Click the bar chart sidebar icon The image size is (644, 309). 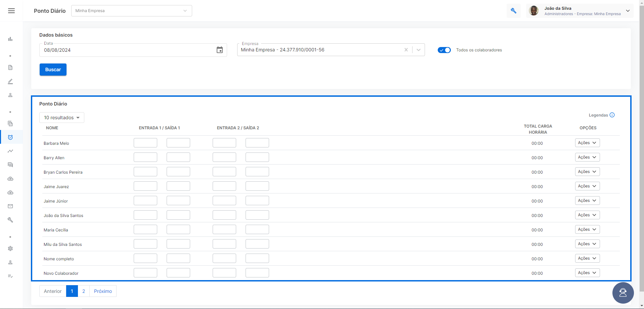click(10, 39)
